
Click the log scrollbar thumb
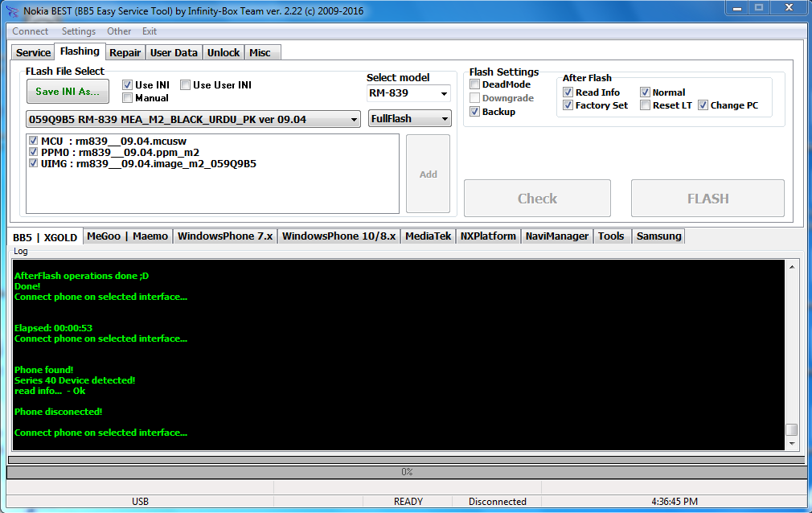click(x=792, y=430)
